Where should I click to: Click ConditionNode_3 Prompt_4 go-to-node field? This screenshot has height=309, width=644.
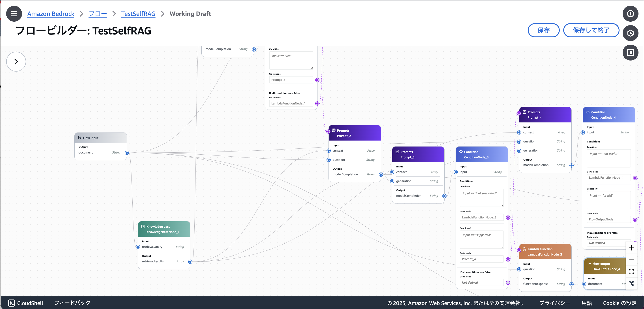pos(481,259)
